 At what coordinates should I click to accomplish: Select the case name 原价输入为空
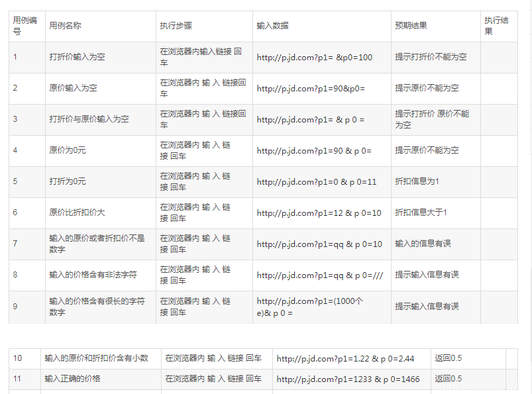pos(73,88)
